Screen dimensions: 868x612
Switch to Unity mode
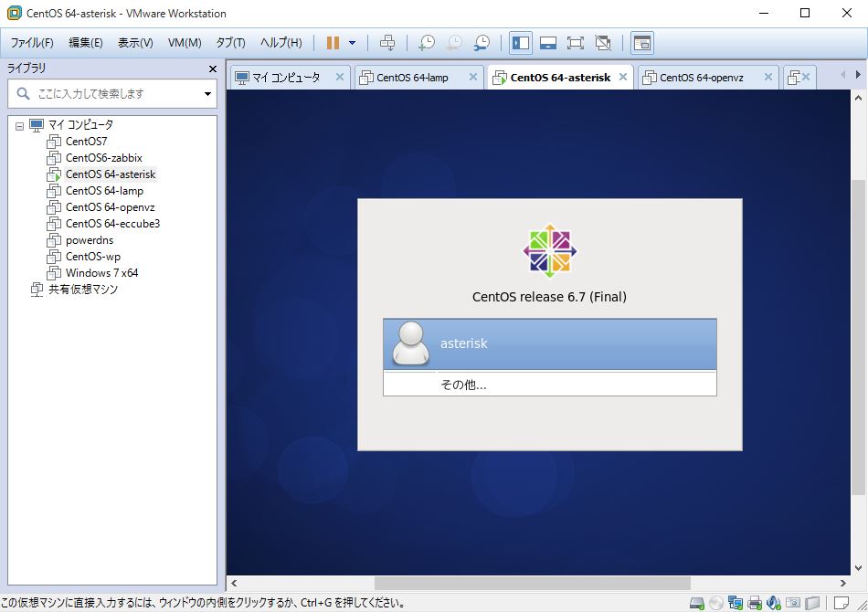point(603,43)
